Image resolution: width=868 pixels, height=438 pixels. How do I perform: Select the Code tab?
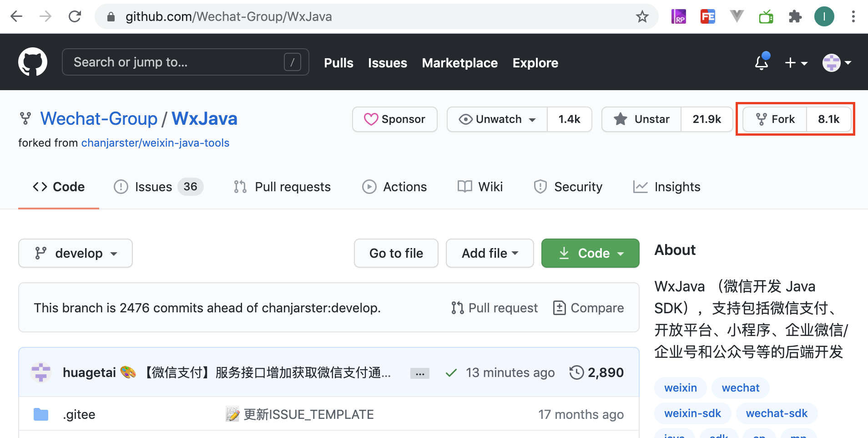click(59, 187)
